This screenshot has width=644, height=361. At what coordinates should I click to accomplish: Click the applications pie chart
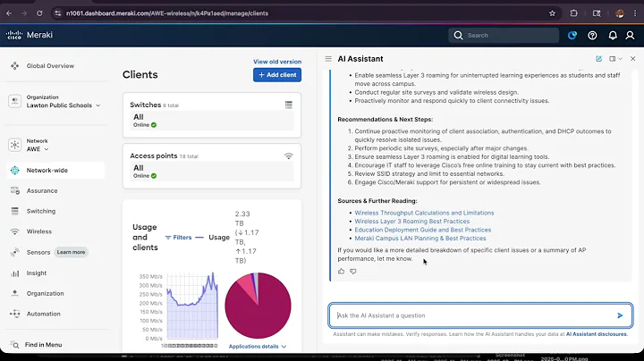(258, 306)
